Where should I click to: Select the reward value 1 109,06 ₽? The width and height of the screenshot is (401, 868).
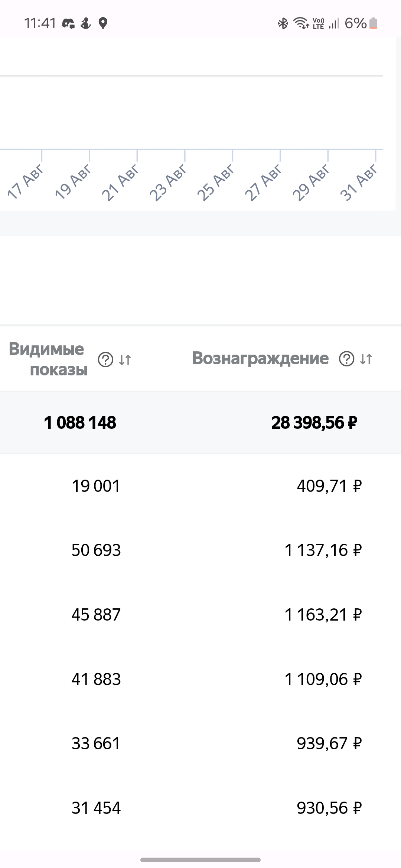323,679
